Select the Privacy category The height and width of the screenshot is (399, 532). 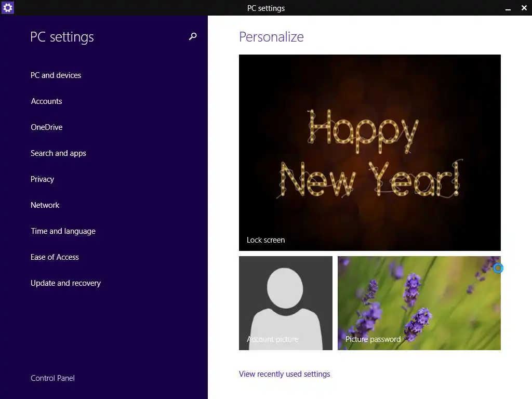coord(43,179)
